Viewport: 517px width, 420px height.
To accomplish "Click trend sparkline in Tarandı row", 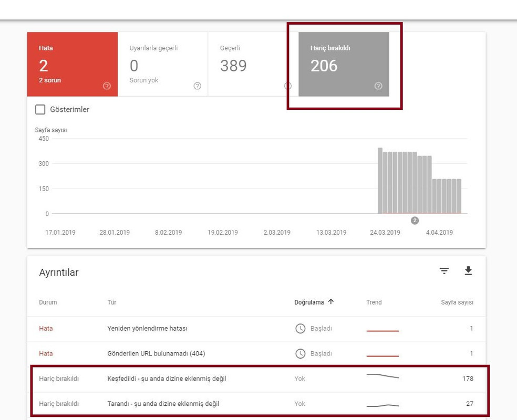I will 382,405.
